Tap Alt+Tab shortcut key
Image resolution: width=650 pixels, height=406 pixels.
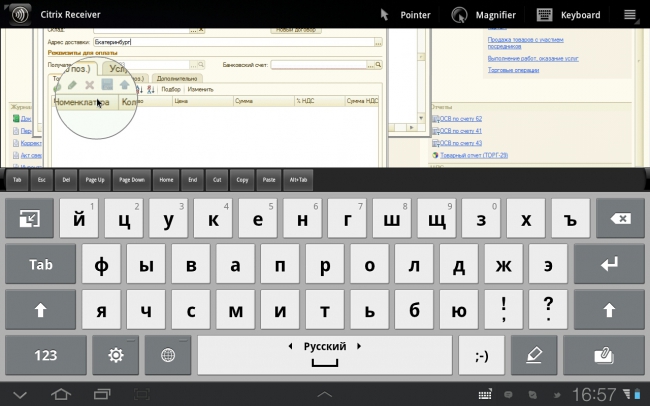298,180
